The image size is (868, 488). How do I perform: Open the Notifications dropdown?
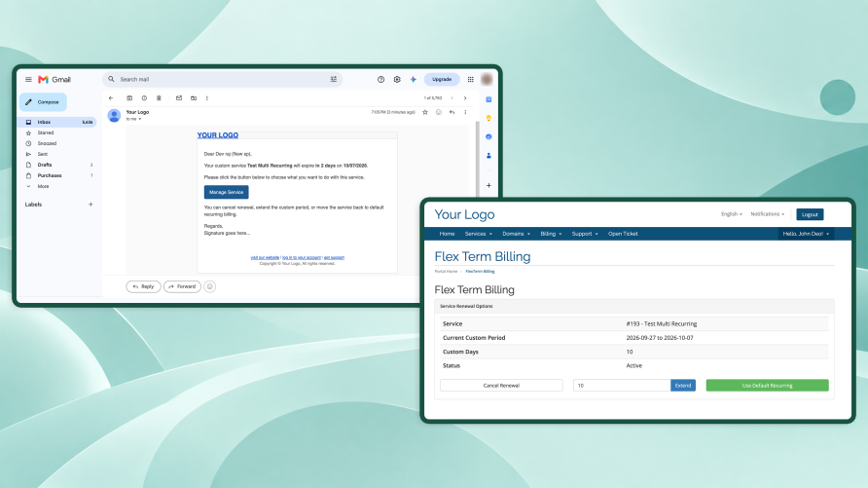[x=767, y=214]
